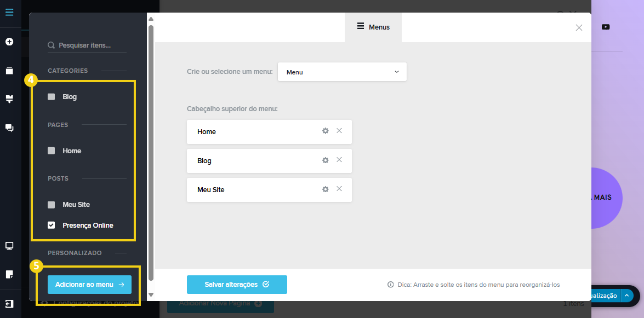
Task: Open the menu selection dropdown
Action: (x=342, y=72)
